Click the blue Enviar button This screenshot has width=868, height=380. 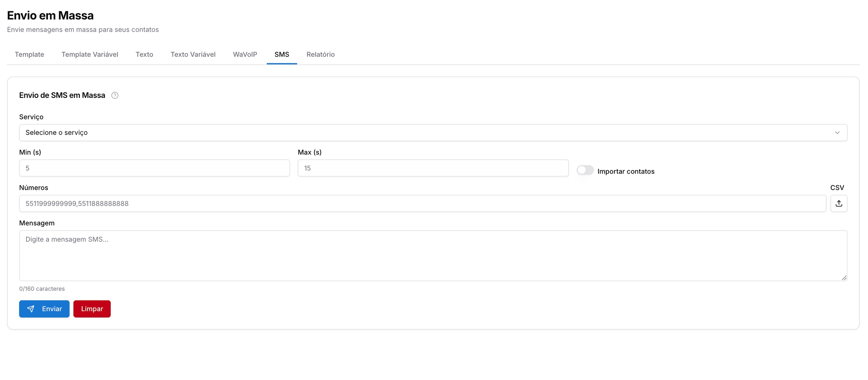pyautogui.click(x=44, y=309)
